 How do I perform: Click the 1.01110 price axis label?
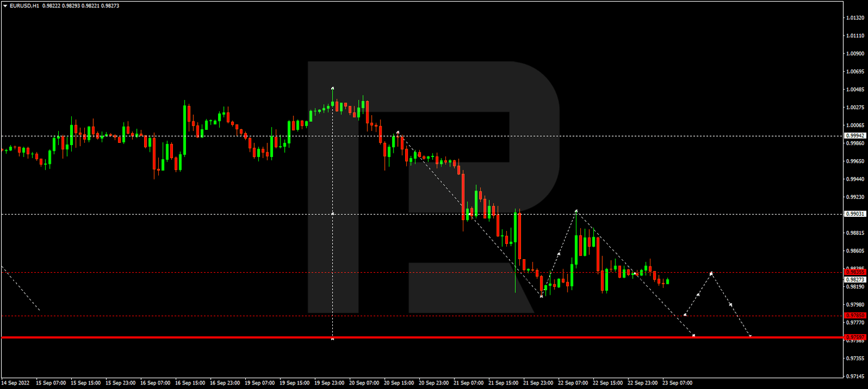pos(856,36)
